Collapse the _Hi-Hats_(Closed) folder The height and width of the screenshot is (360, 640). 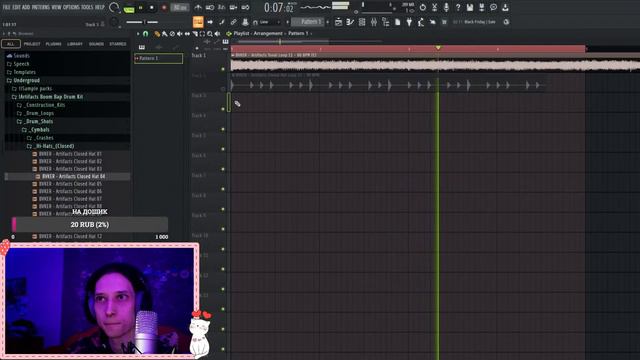pyautogui.click(x=51, y=146)
